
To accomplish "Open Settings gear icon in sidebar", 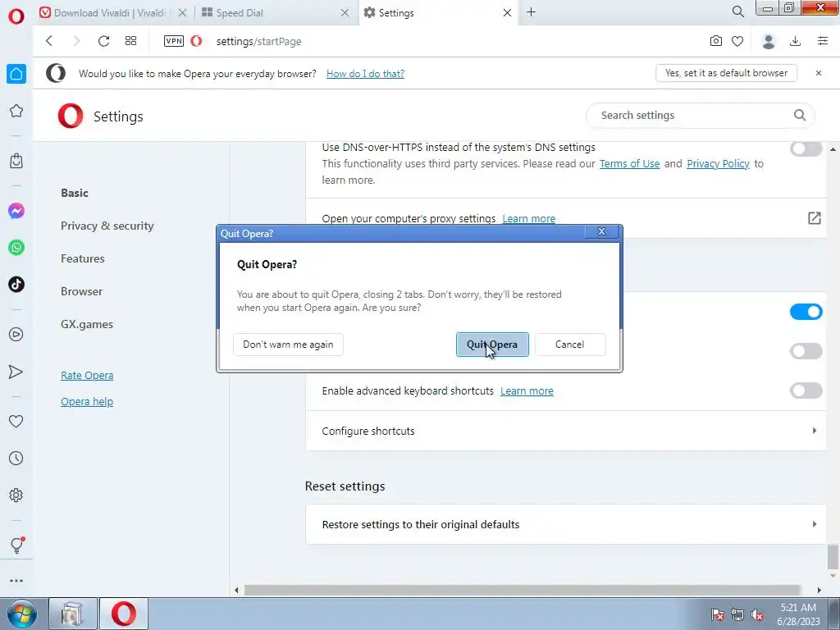I will tap(16, 495).
